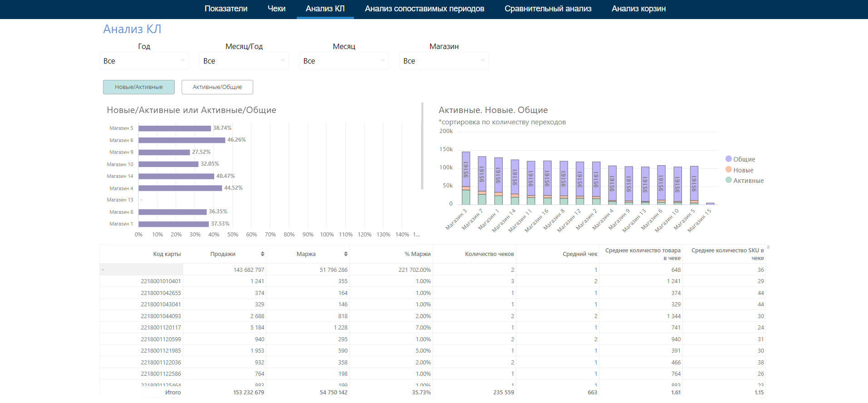This screenshot has height=403, width=868.
Task: Select card code 2218001042655 cell
Action: pos(142,293)
